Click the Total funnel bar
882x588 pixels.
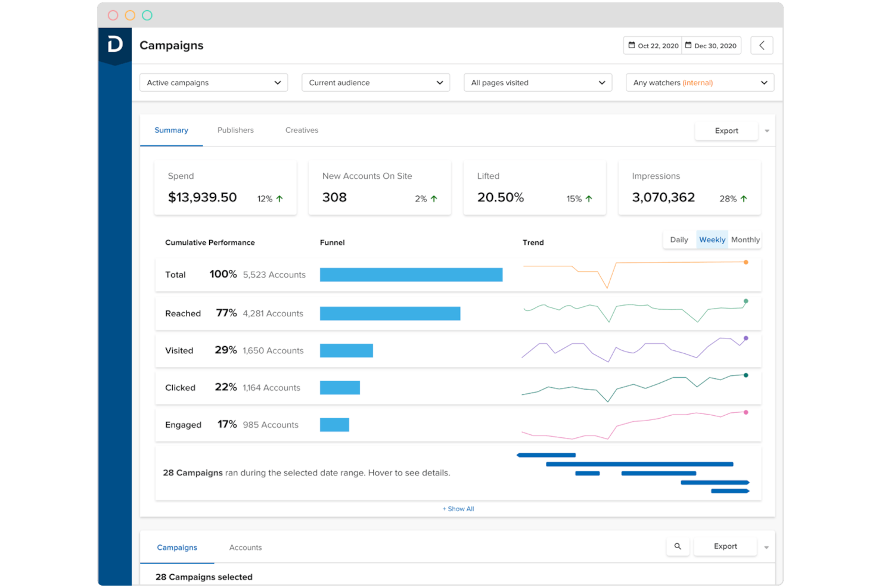[x=411, y=275]
